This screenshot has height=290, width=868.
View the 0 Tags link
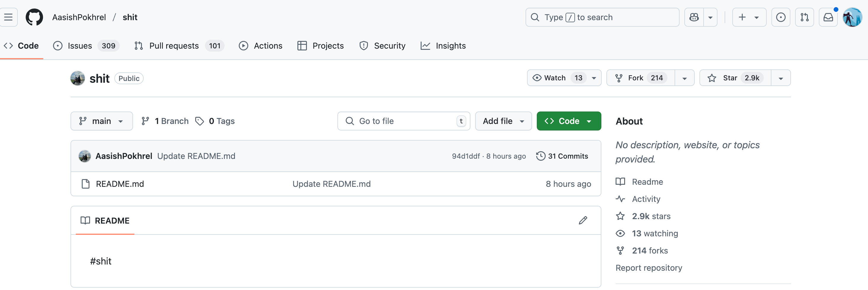[x=215, y=121]
